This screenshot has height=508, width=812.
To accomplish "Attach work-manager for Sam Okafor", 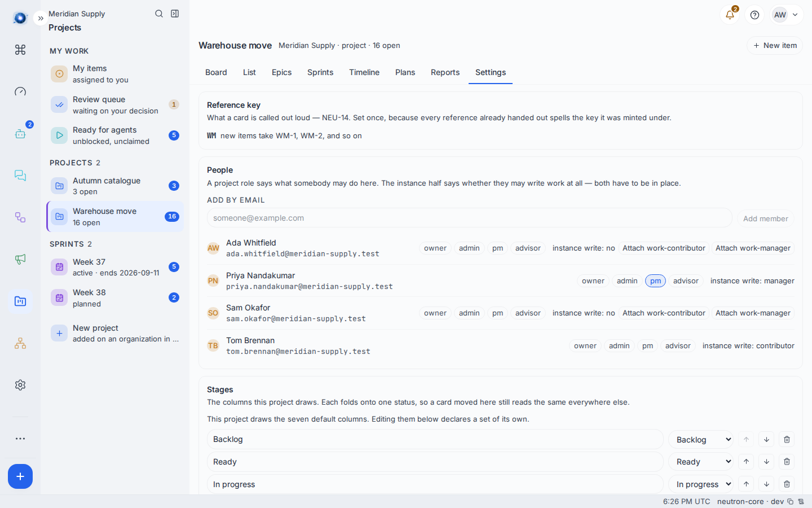I will click(x=753, y=313).
